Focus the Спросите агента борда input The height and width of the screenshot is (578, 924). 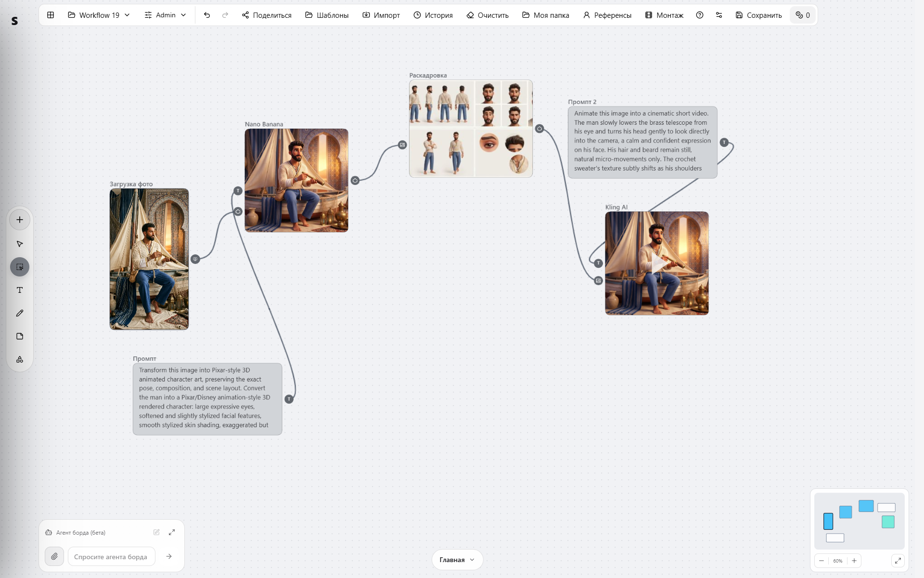[112, 556]
